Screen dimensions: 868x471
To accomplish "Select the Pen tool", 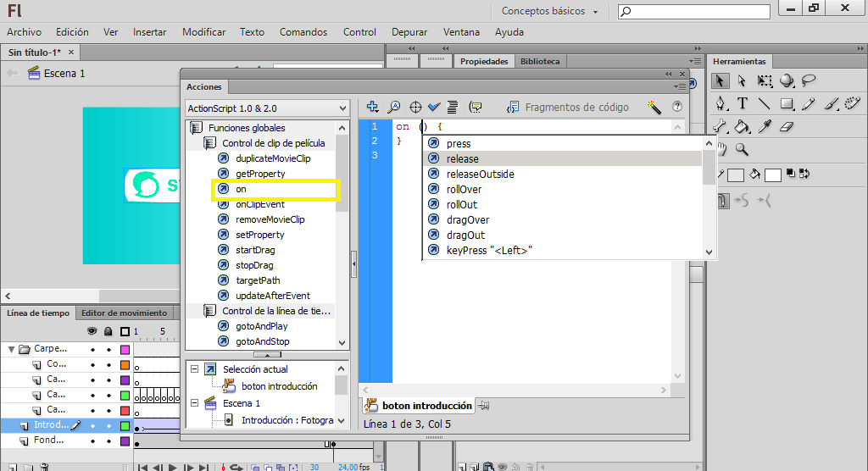I will [x=720, y=103].
